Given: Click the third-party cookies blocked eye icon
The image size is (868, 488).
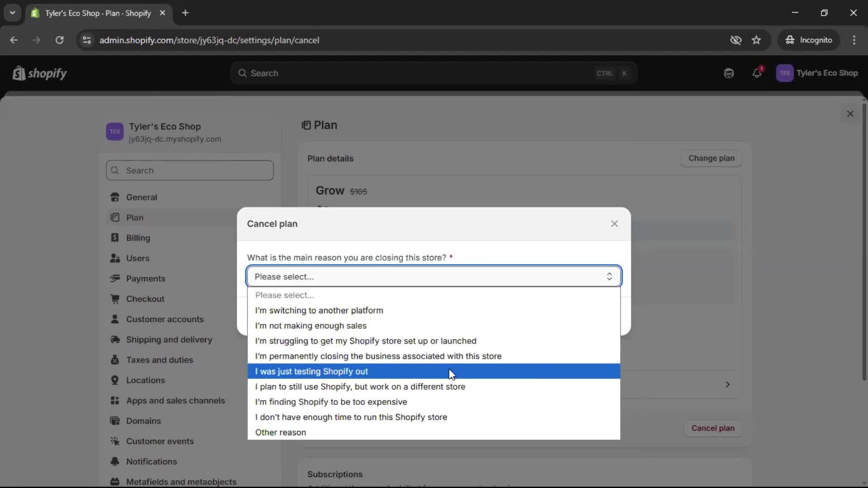Looking at the screenshot, I should (x=736, y=40).
